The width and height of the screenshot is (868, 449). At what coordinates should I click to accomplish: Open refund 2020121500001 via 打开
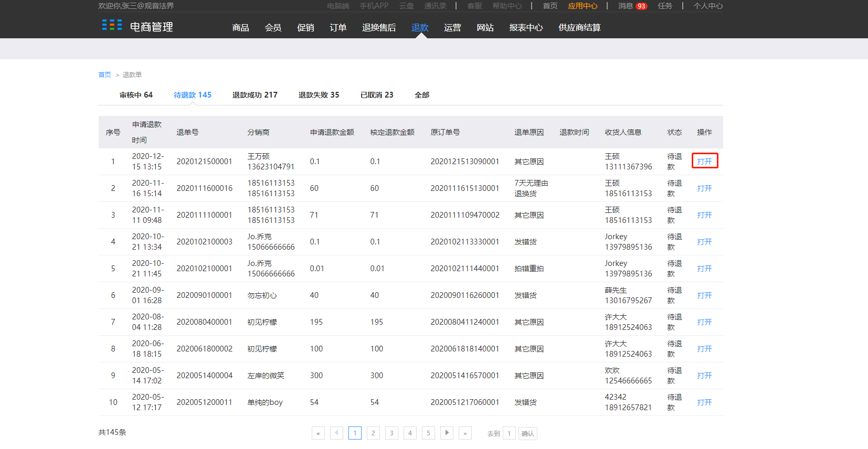704,162
